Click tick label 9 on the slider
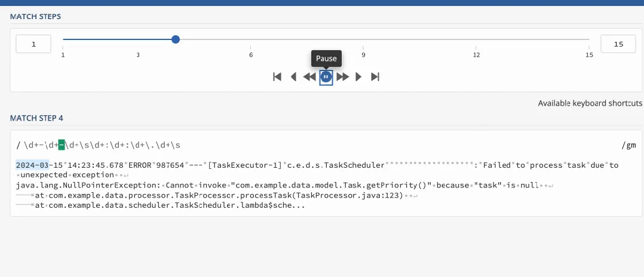Viewport: 644px width, 277px height. click(363, 55)
